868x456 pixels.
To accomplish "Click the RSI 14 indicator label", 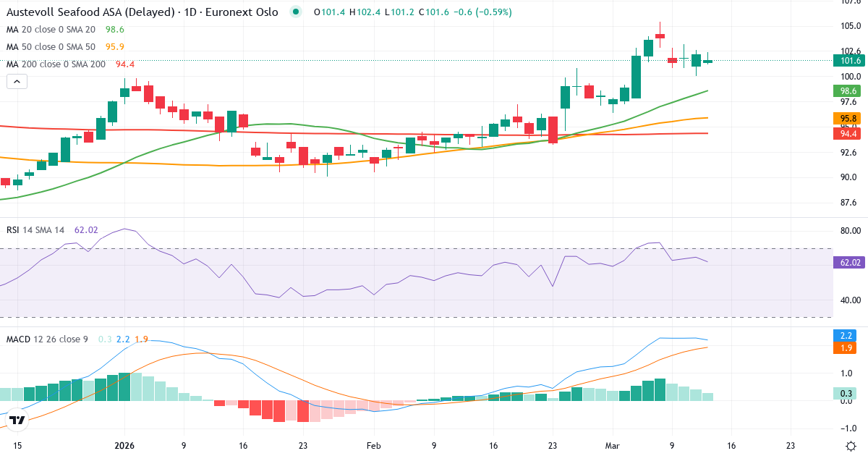I will [x=35, y=230].
